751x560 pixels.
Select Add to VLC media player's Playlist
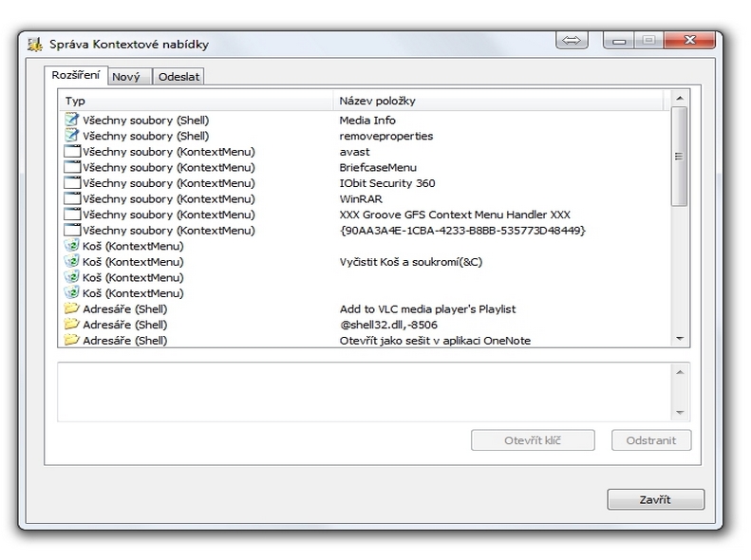tap(427, 309)
